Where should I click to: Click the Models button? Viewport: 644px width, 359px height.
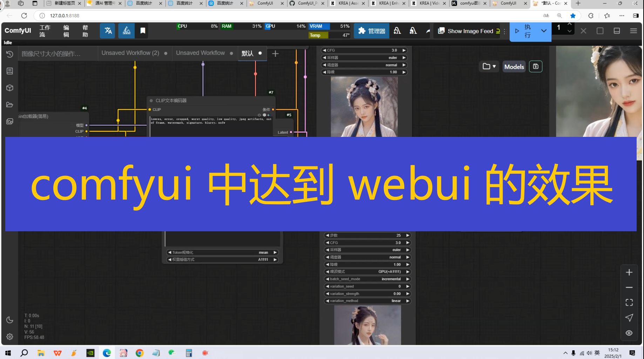click(x=514, y=67)
